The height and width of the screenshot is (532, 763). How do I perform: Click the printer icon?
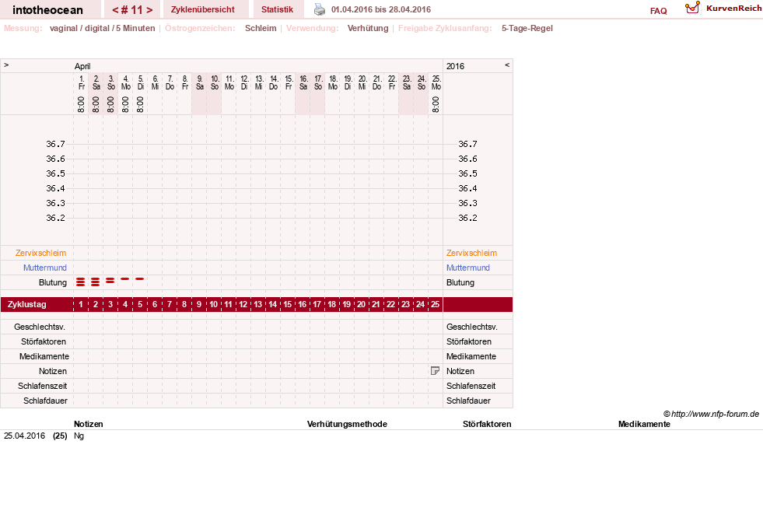pos(319,9)
